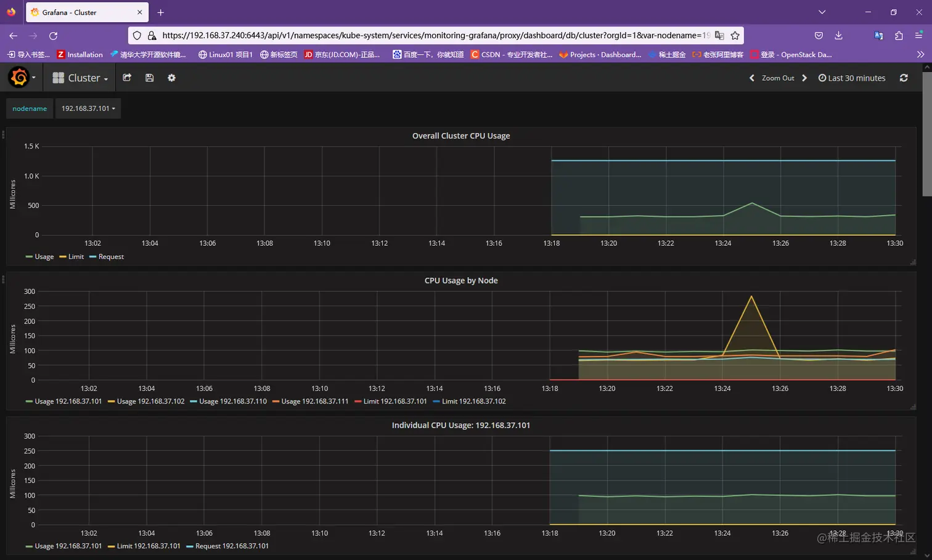
Task: Toggle Request 192.168.37.101 series in Individual CPU legend
Action: (x=232, y=546)
